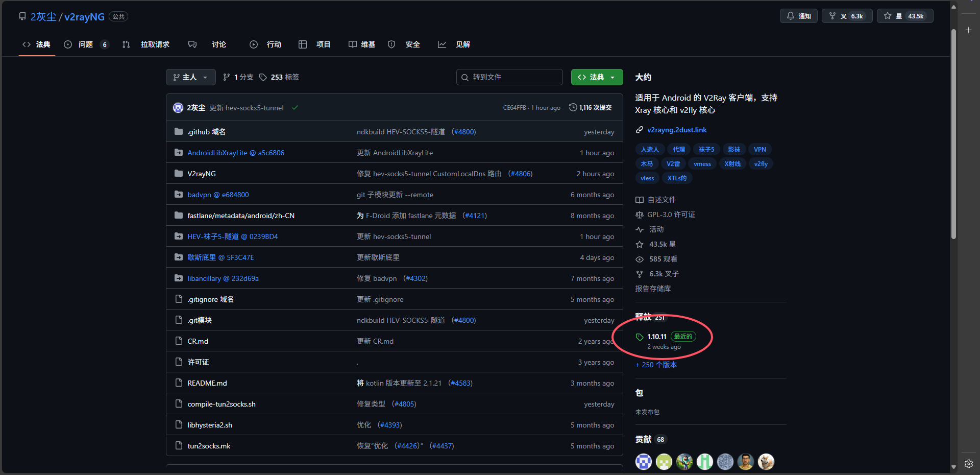
Task: Open pull request #4800 link in .github row
Action: point(464,132)
